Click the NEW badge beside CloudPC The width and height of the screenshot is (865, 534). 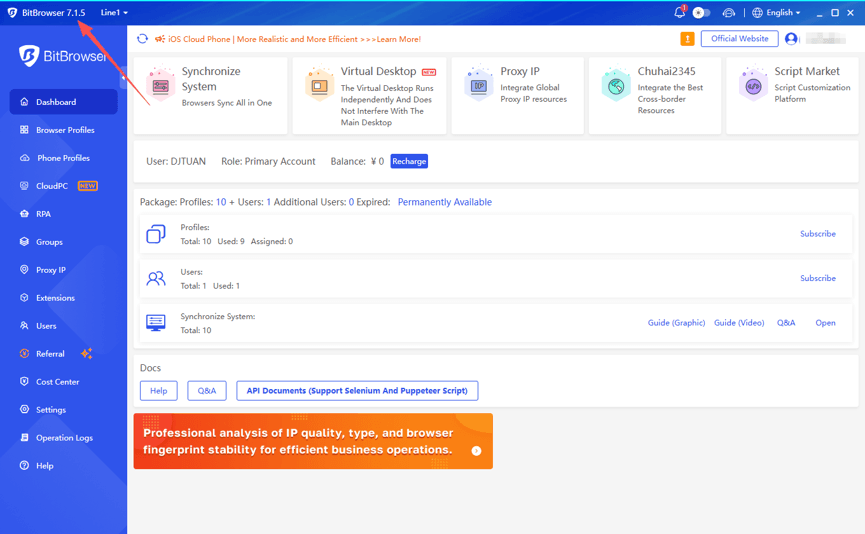(x=88, y=186)
